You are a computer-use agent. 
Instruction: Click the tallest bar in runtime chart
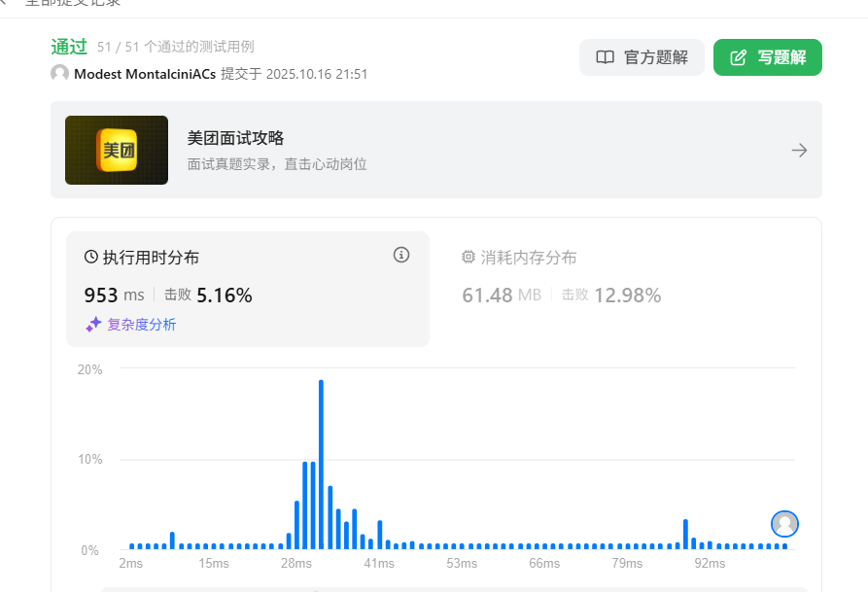pos(321,464)
